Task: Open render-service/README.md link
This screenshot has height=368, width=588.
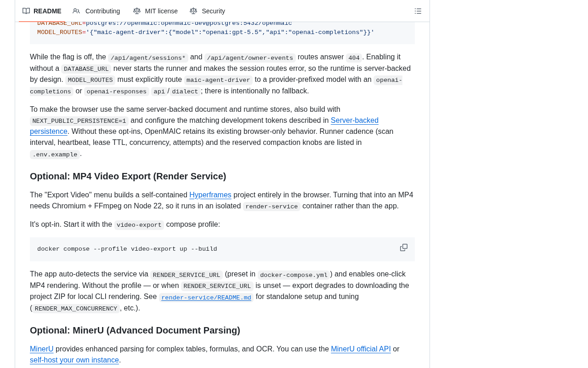Action: coord(206,298)
